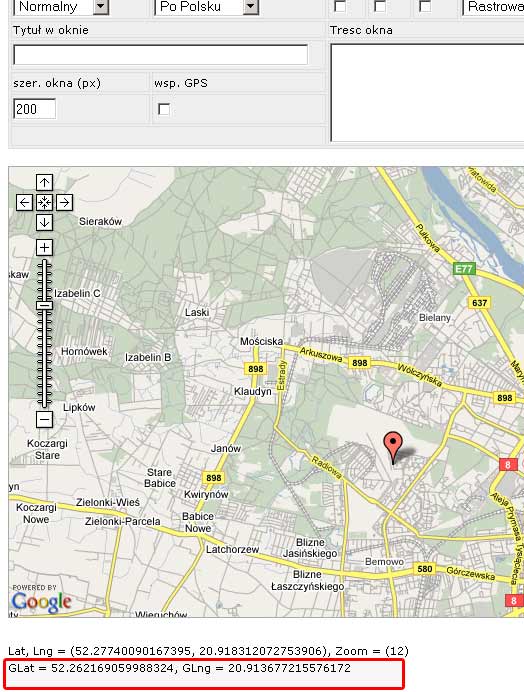Pan the map down with arrow button

pos(44,222)
